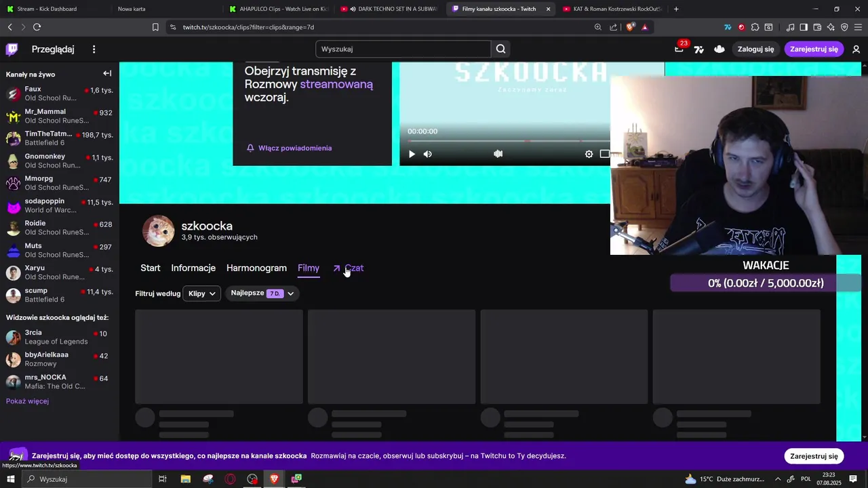Click Zarejestruj się in the bottom banner
The image size is (868, 488).
814,456
